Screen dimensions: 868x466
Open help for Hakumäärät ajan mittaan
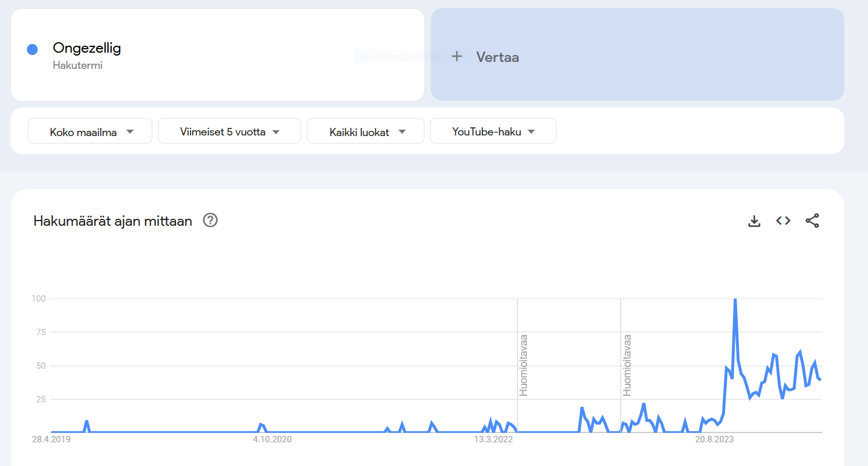[210, 221]
